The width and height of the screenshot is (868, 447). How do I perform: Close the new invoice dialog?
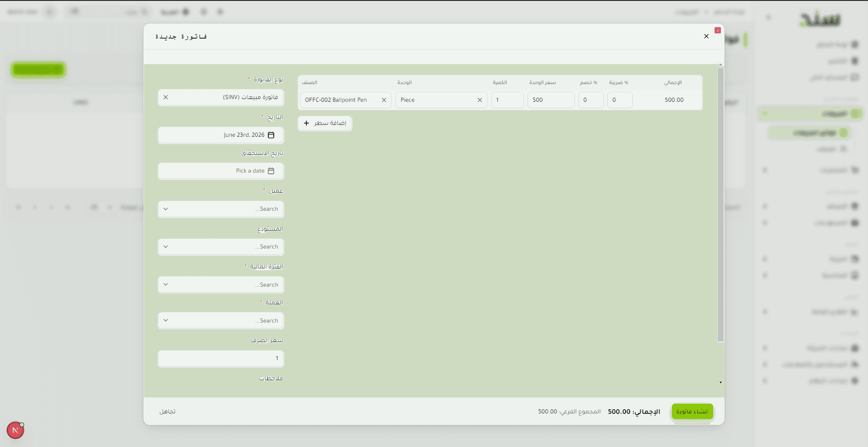click(706, 36)
